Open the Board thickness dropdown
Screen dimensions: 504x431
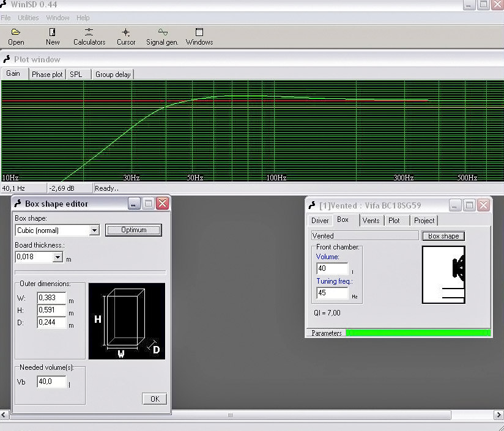coord(57,257)
